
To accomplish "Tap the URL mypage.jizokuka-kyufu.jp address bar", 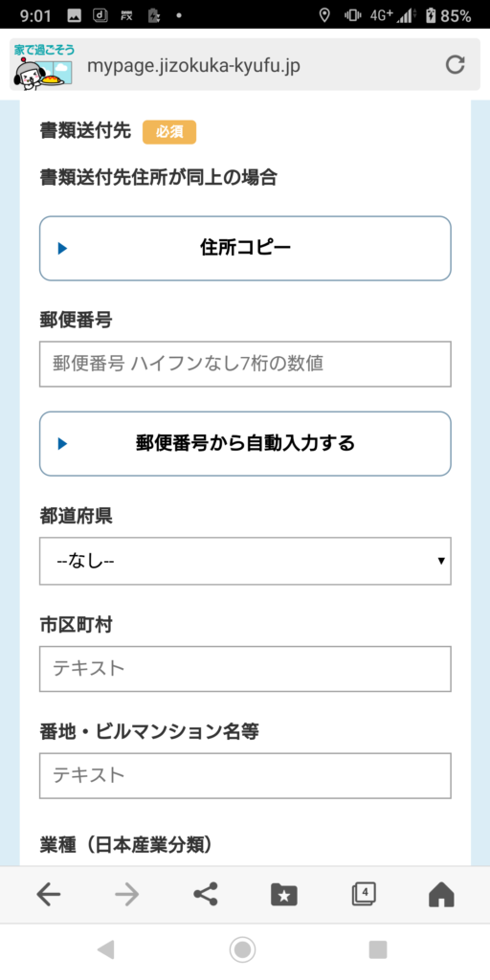I will (193, 66).
